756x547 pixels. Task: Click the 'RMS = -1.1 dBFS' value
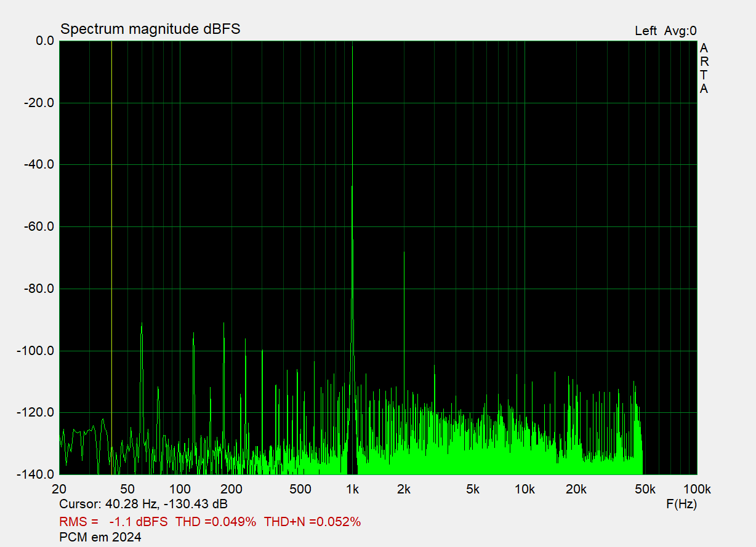point(113,522)
